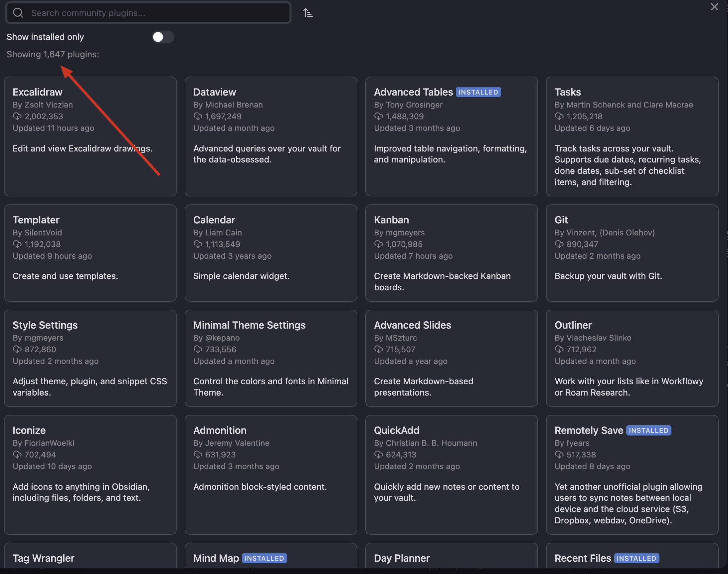
Task: Click Admonition block-styled content description
Action: pyautogui.click(x=260, y=487)
